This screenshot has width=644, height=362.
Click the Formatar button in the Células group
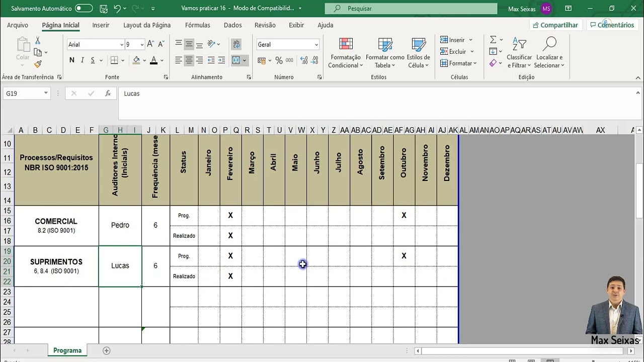[458, 63]
